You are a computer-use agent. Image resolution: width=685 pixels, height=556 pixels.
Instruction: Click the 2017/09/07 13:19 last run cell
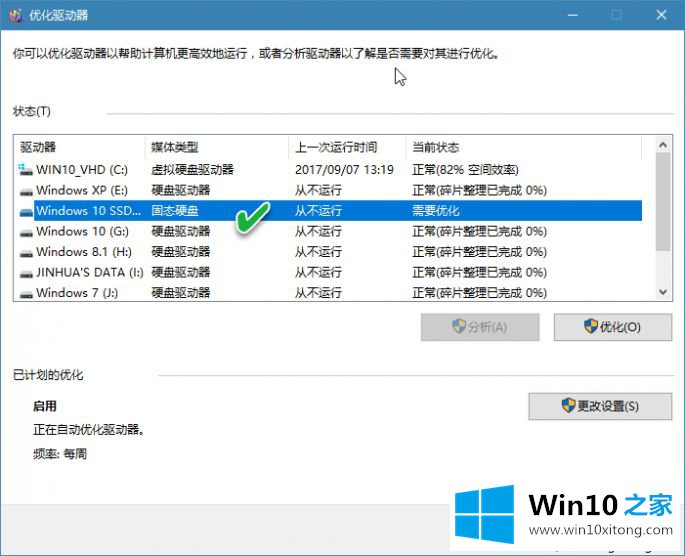coord(344,169)
